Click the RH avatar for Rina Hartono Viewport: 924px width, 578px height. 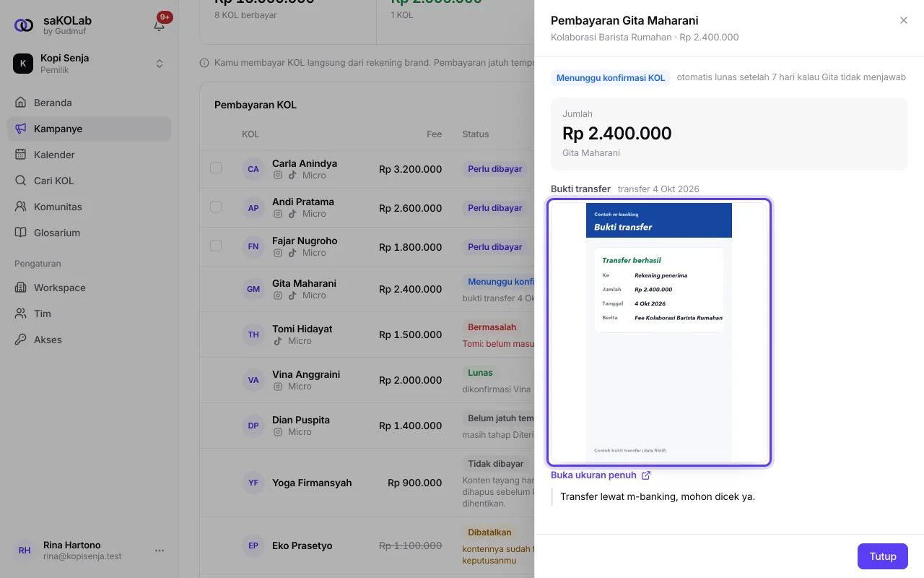(x=25, y=551)
